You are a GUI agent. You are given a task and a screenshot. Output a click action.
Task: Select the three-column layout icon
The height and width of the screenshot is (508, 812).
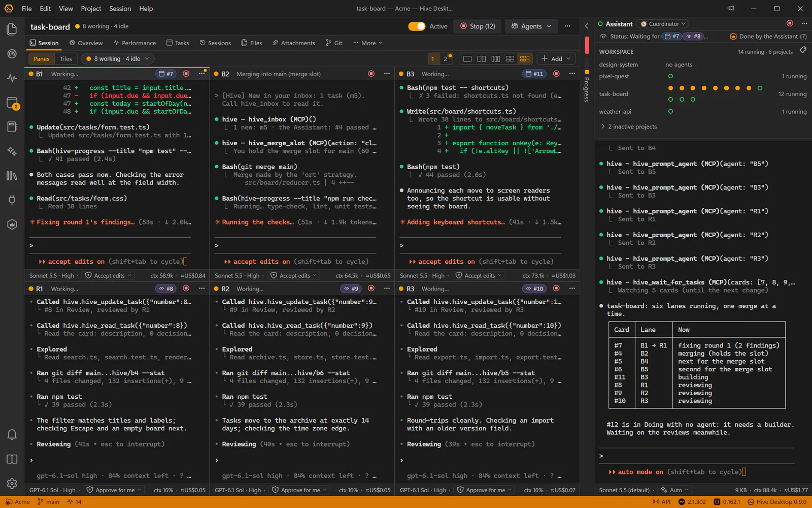pyautogui.click(x=496, y=59)
